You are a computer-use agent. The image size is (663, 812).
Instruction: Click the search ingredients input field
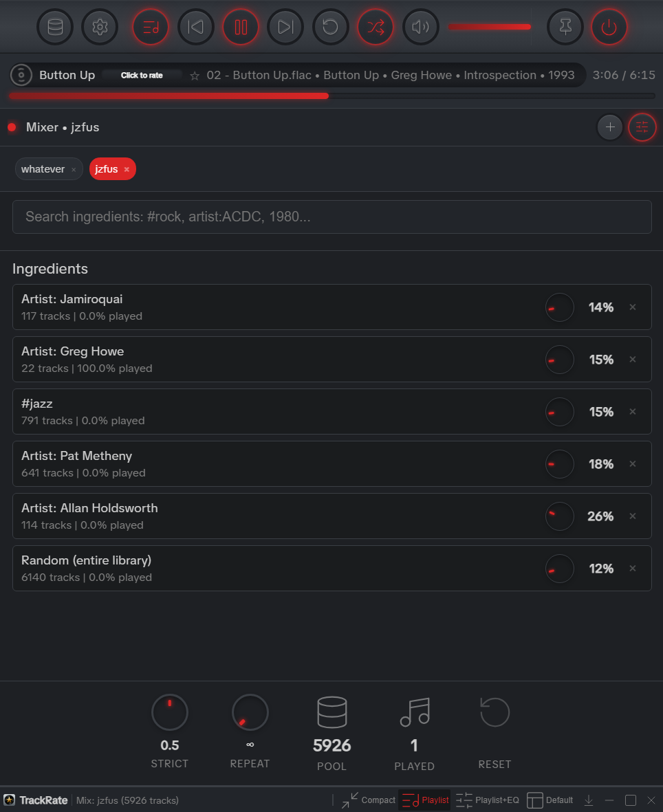click(332, 217)
